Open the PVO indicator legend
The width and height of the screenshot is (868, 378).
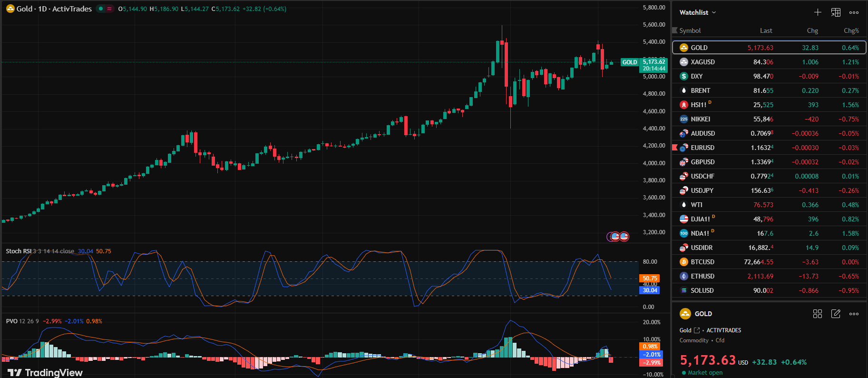click(12, 321)
